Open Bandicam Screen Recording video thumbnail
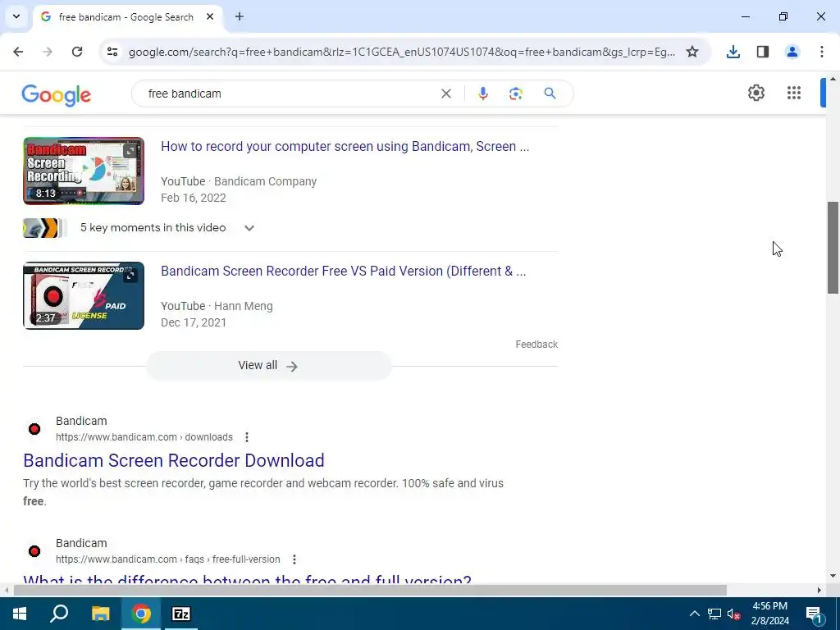 (84, 171)
